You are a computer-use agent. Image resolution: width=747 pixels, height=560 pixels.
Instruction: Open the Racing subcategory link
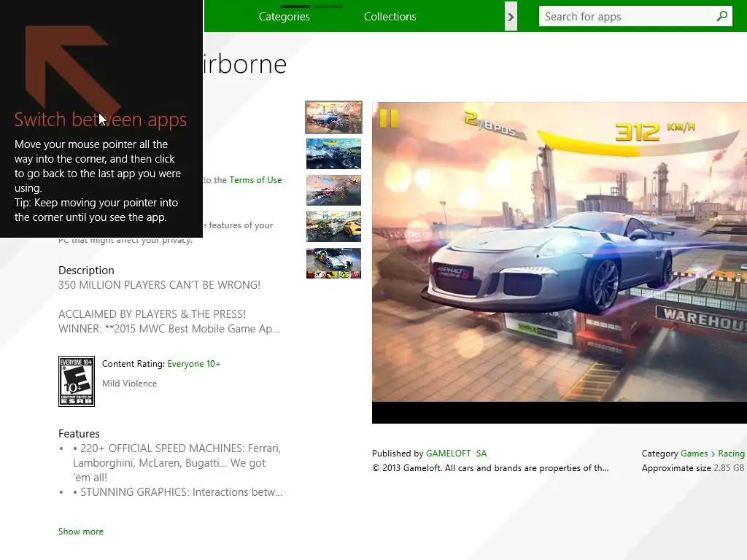[731, 454]
